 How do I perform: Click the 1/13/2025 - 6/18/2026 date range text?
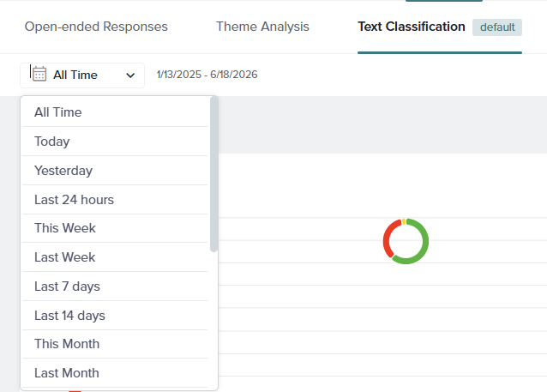pos(207,75)
